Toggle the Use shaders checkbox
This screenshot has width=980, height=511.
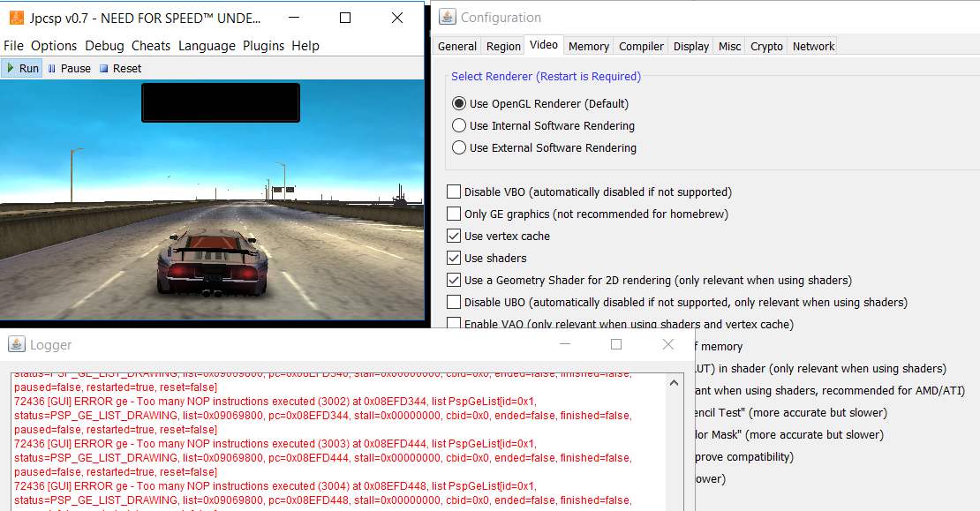pyautogui.click(x=454, y=258)
